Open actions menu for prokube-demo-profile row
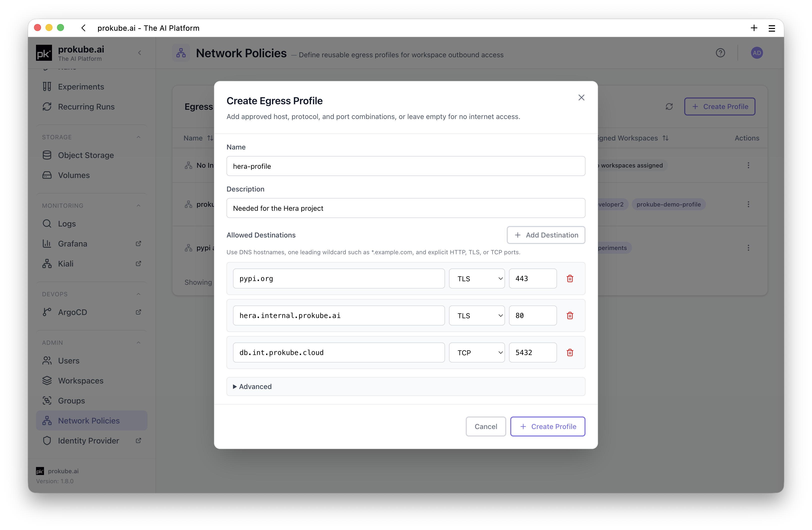Screen dimensions: 812x530 [748, 204]
